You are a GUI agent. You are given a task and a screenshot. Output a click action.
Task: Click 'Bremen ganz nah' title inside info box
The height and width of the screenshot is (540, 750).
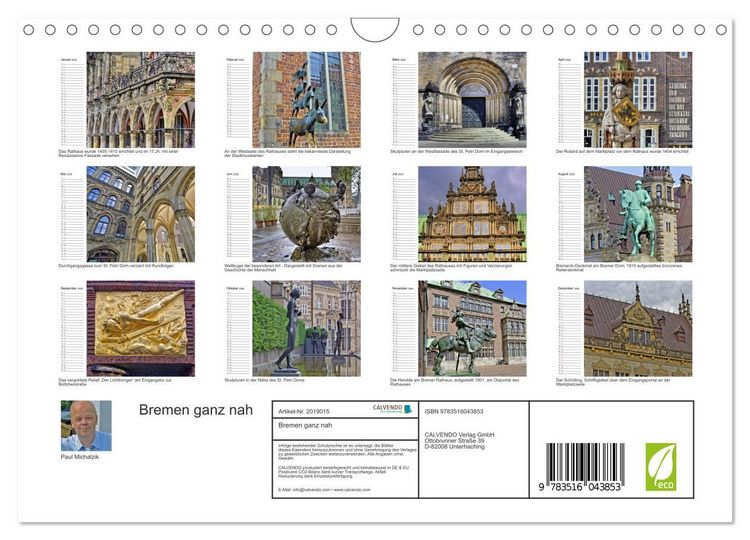pyautogui.click(x=305, y=425)
